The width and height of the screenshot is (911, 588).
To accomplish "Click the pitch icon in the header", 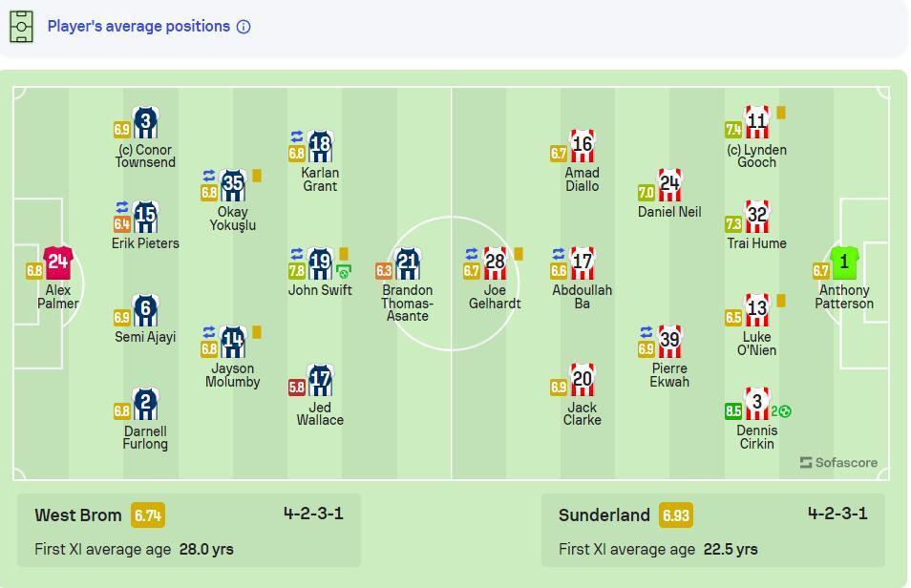I will [22, 27].
